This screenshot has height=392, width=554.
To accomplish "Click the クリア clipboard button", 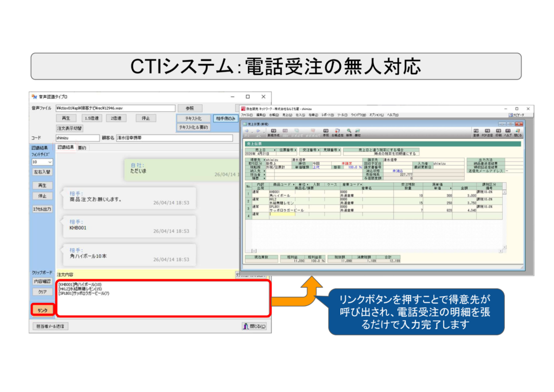I will click(42, 292).
